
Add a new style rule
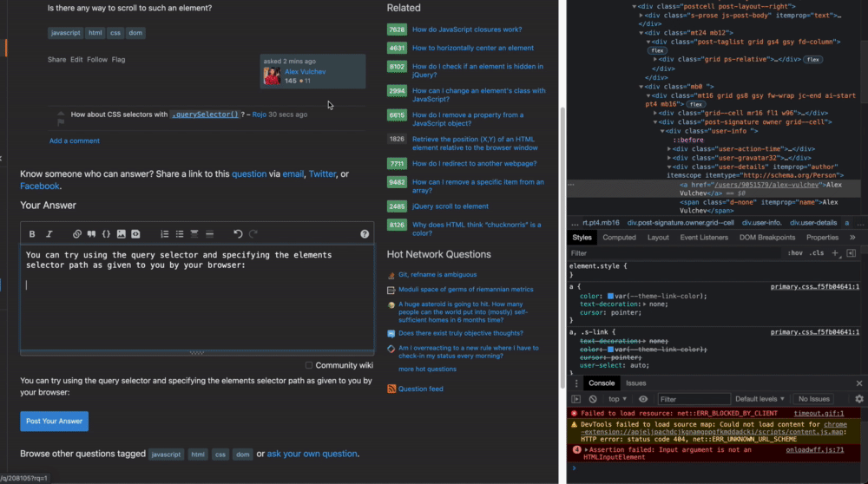pyautogui.click(x=835, y=253)
